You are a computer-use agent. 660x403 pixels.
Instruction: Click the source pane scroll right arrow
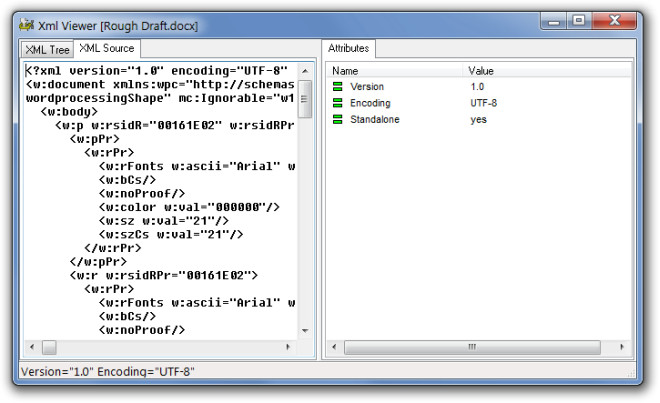288,347
